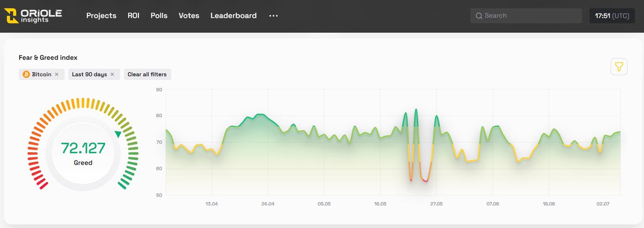Screen dimensions: 644x228
Task: Click the 16.05 date axis label
Action: click(x=380, y=204)
